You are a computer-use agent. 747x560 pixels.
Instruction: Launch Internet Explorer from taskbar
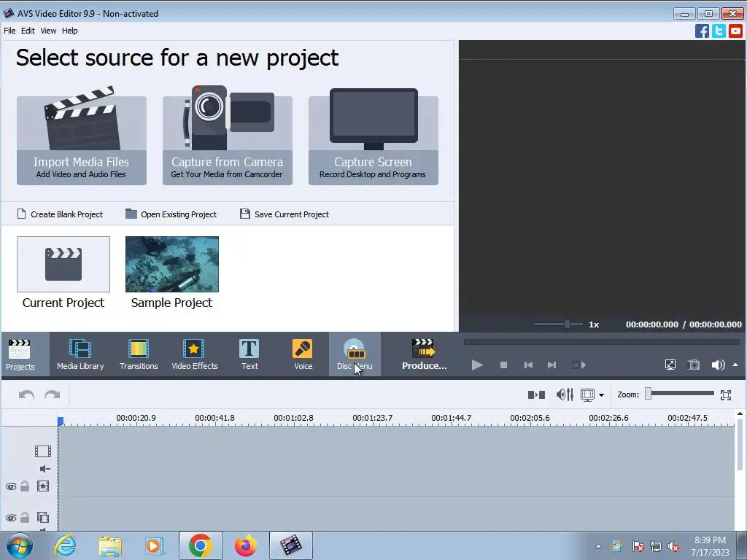[x=65, y=545]
